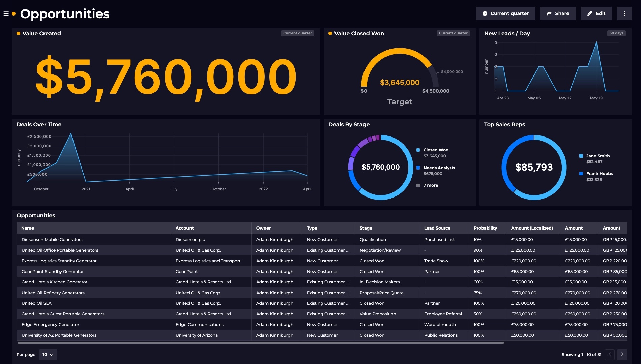Click the Share button
Viewport: 641px width, 364px height.
coord(558,13)
